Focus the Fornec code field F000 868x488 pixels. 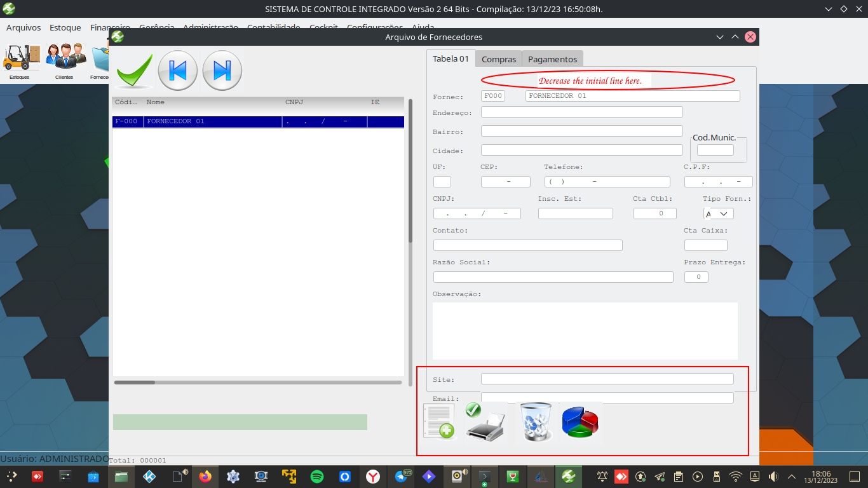point(493,96)
